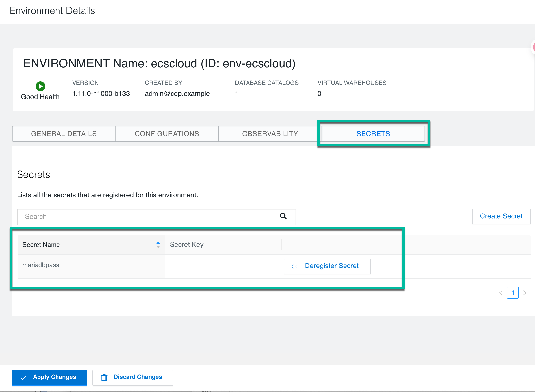Image resolution: width=535 pixels, height=392 pixels.
Task: Click the Discard Changes button
Action: coord(133,377)
